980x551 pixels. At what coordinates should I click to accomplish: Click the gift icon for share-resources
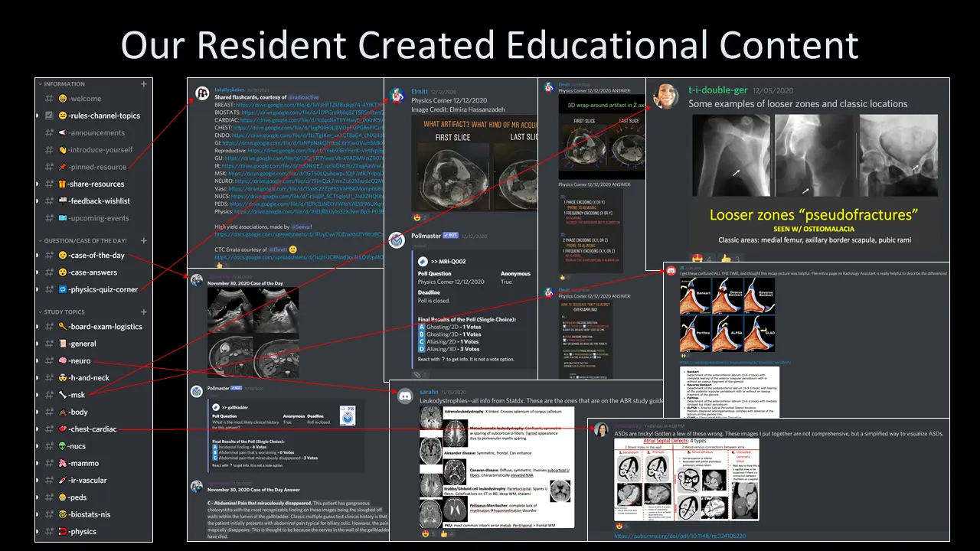pos(62,184)
